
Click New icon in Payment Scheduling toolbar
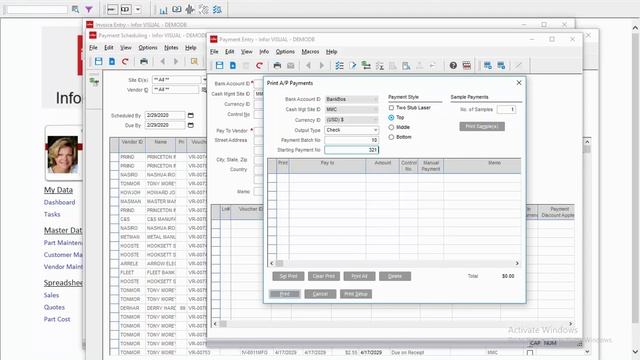pyautogui.click(x=112, y=61)
